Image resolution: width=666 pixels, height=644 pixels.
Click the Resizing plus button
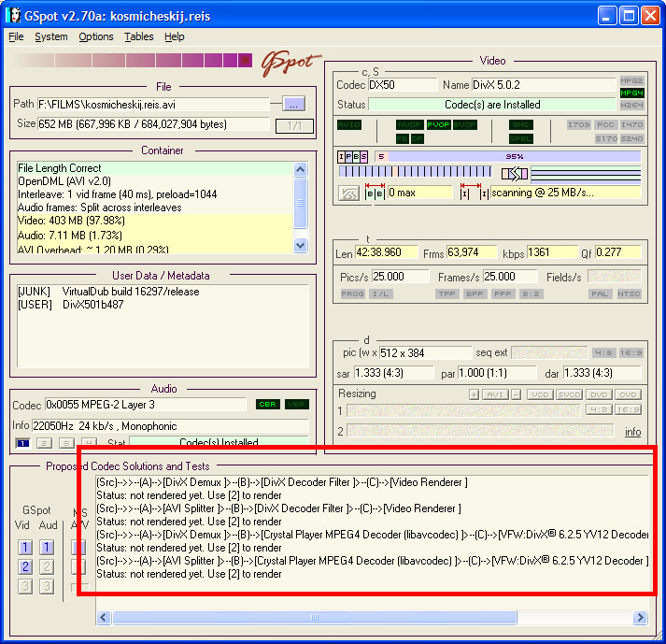(474, 394)
